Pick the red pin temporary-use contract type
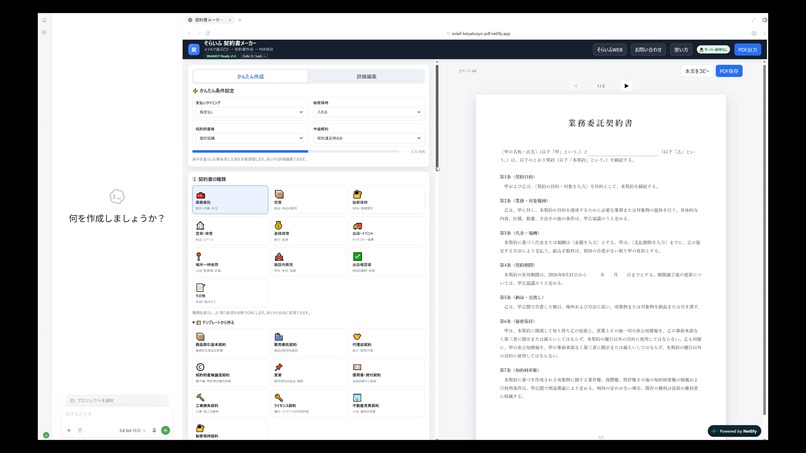The image size is (806, 453). (230, 262)
